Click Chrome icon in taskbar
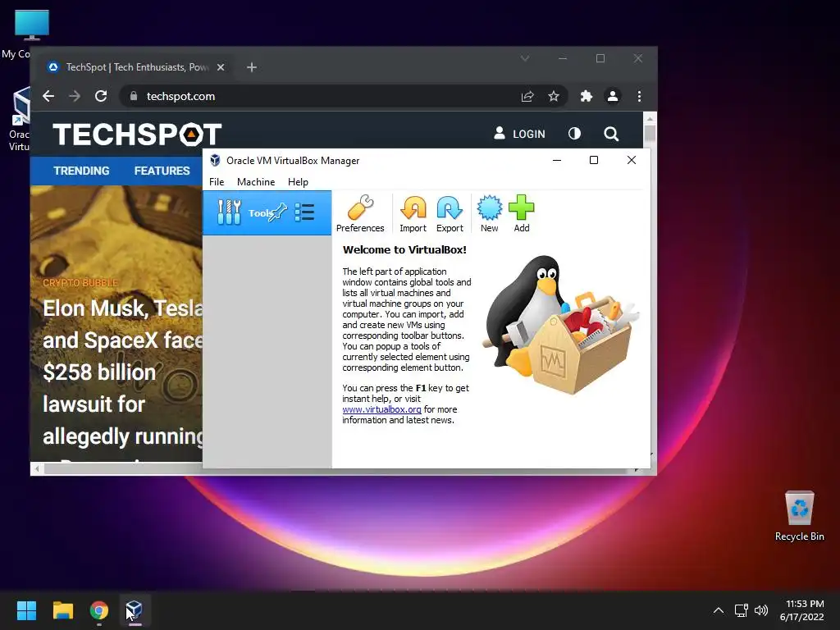Image resolution: width=840 pixels, height=630 pixels. tap(99, 610)
